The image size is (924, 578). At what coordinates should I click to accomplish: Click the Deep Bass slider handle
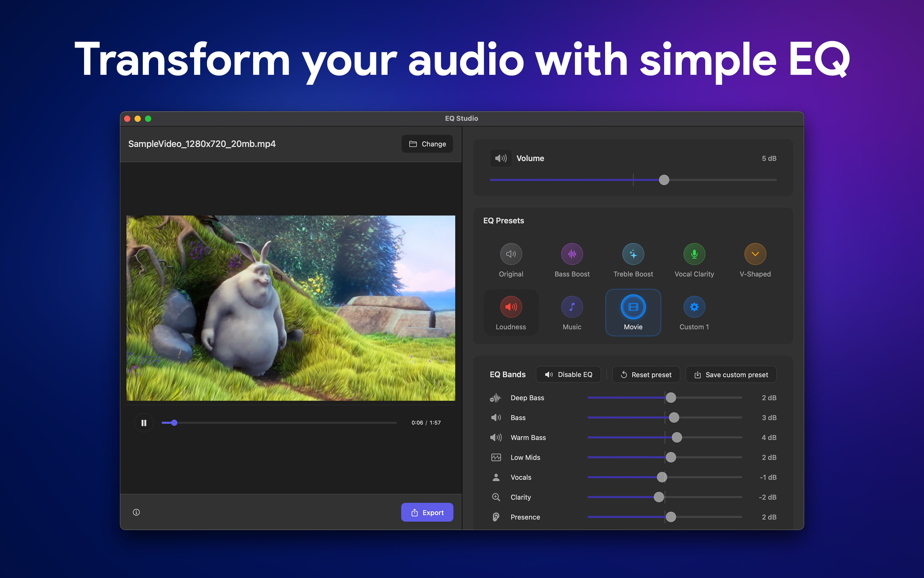671,398
